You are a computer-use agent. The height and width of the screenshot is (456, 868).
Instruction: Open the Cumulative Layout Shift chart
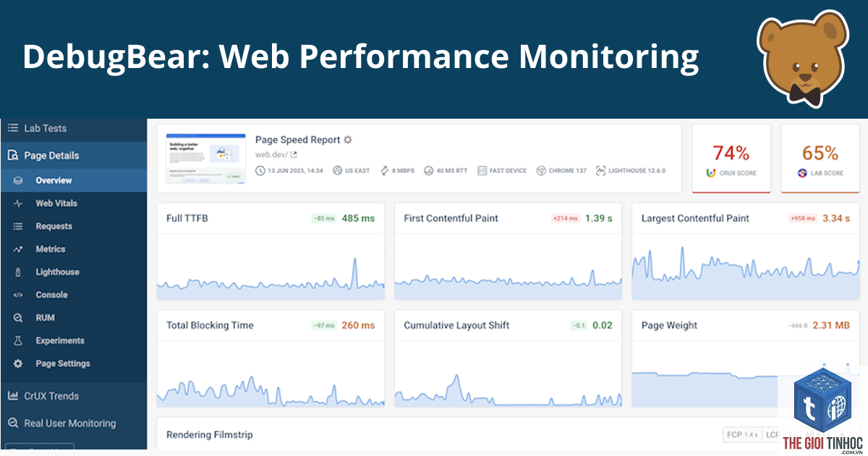click(508, 359)
